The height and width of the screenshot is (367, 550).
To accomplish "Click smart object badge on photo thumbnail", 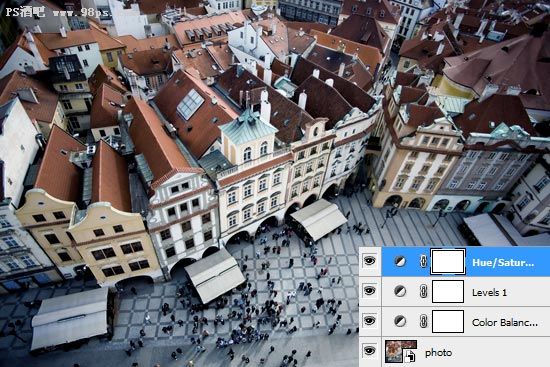I will point(410,356).
